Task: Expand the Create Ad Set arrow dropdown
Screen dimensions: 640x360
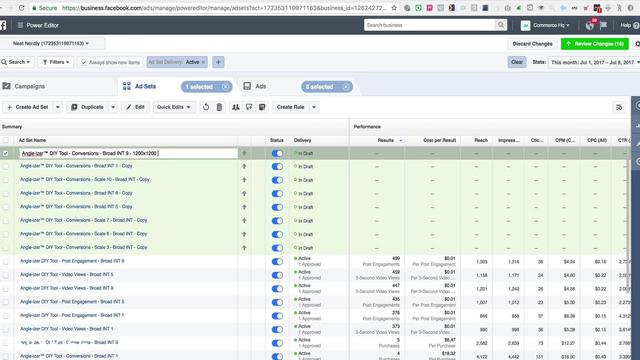Action: 58,107
